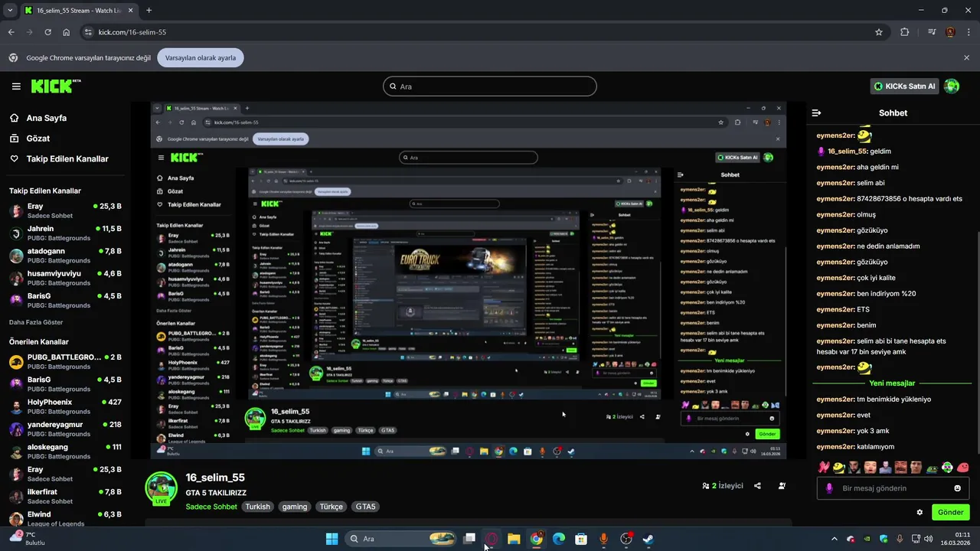Open File Explorer from taskbar
Screen dimensions: 980x551
click(x=514, y=539)
